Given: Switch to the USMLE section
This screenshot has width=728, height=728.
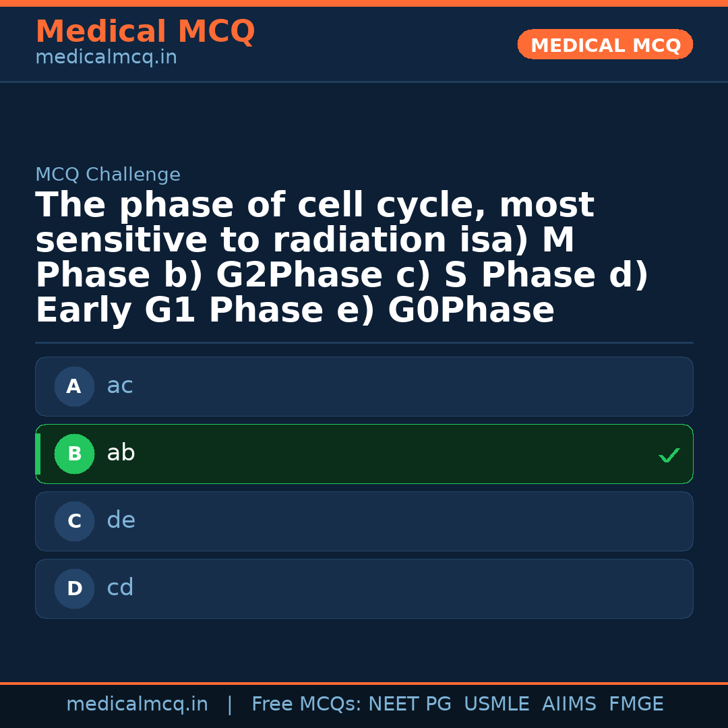Looking at the screenshot, I should (x=497, y=703).
